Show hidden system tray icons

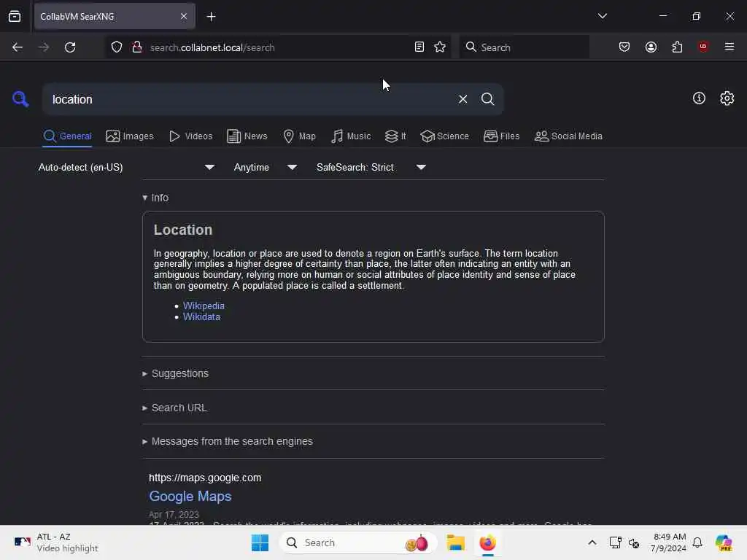coord(592,542)
